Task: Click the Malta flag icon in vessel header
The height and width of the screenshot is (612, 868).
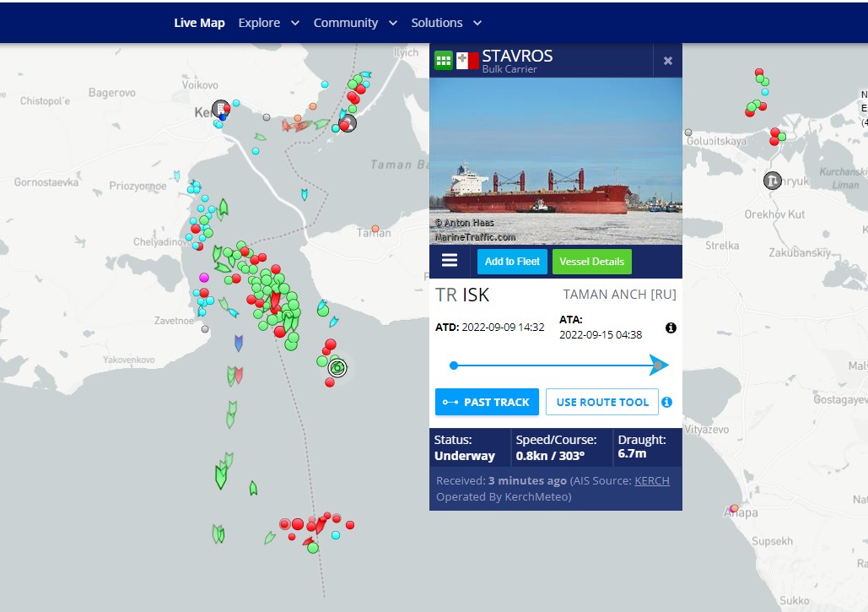Action: 467,61
